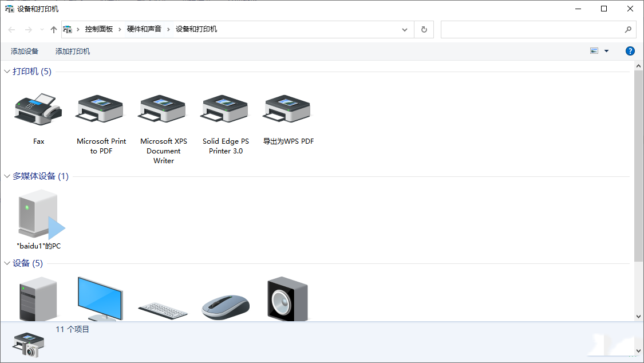
Task: Collapse the 打印机 group
Action: [x=7, y=72]
